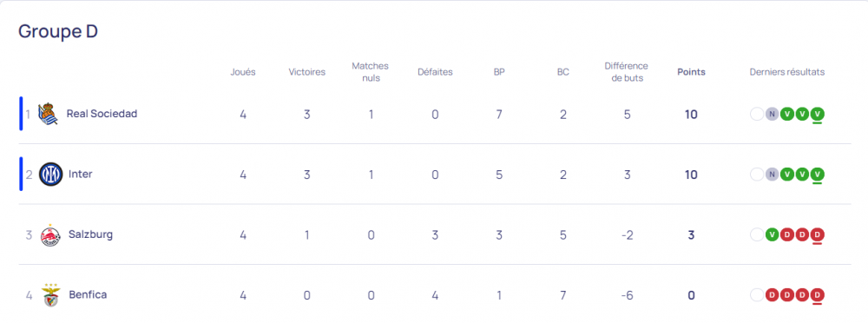The width and height of the screenshot is (868, 323).
Task: Select Real Sociedad's latest underlined V result
Action: [818, 114]
